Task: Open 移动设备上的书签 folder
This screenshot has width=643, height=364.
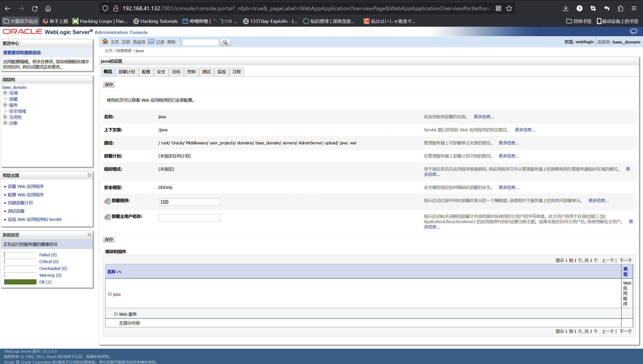Action: (618, 21)
